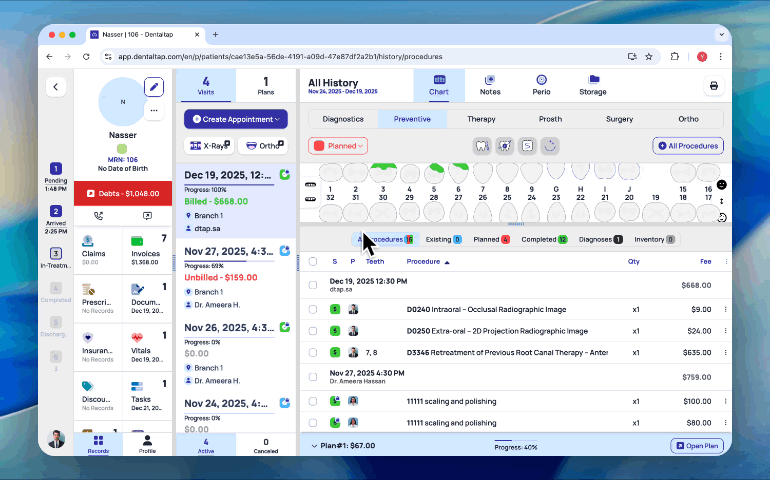Tick the checkbox for D0240 Intraoral procedure
Image resolution: width=770 pixels, height=480 pixels.
coord(313,309)
